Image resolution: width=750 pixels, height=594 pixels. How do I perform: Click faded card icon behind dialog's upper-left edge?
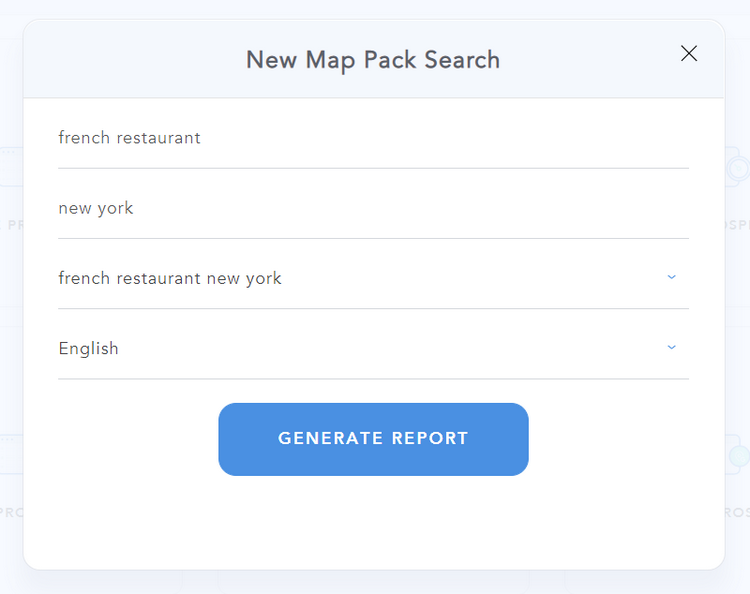click(x=11, y=166)
